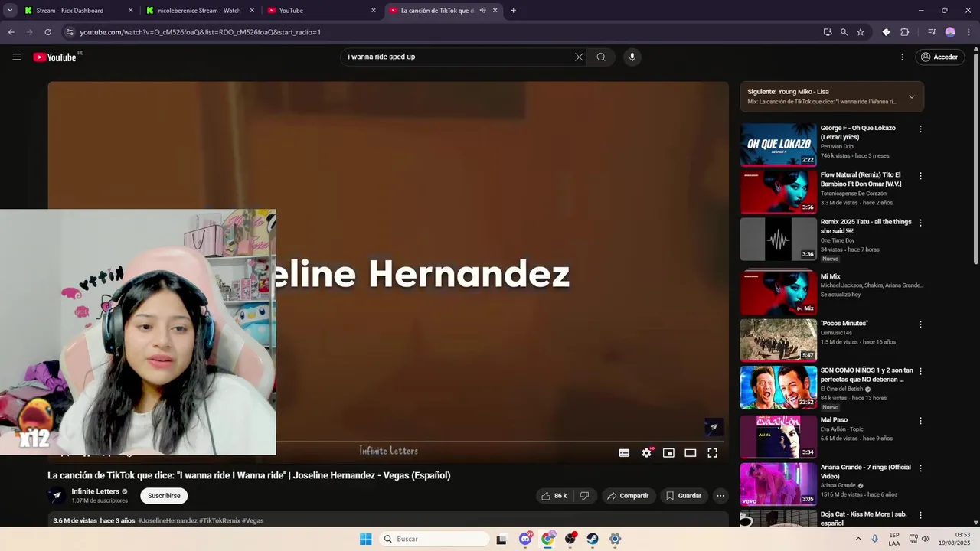The width and height of the screenshot is (980, 551).
Task: Sign in with the Acceder button
Action: 939,57
